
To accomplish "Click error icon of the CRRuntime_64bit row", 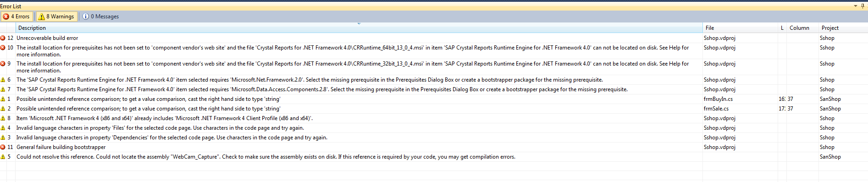I will 3,48.
